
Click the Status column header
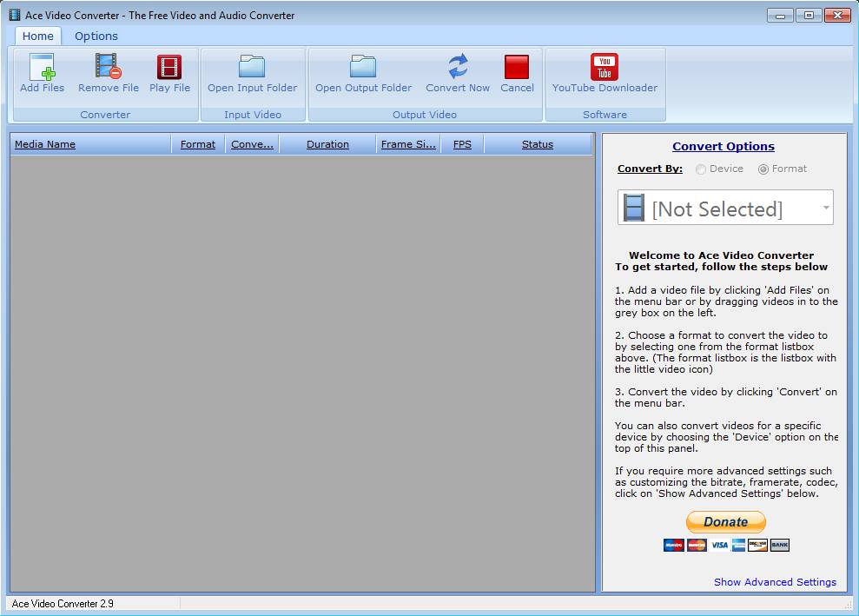click(537, 144)
